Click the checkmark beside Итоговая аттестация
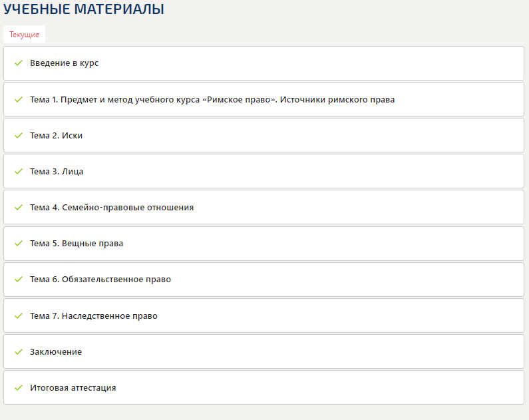 [19, 387]
